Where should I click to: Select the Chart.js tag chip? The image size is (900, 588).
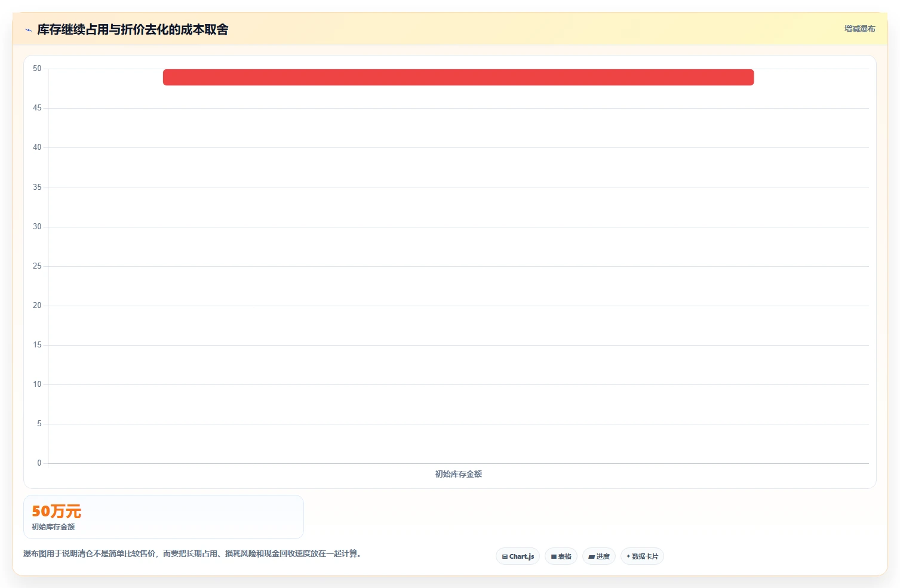click(518, 556)
